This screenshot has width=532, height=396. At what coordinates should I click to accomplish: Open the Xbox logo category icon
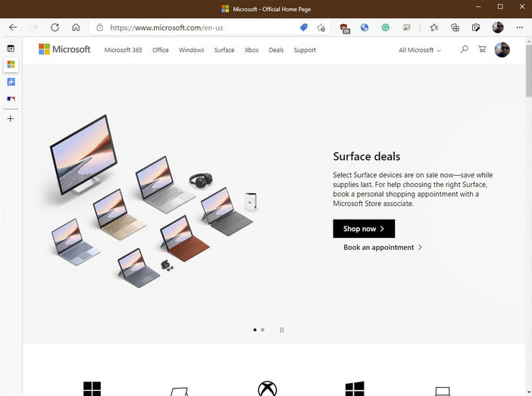[x=267, y=388]
